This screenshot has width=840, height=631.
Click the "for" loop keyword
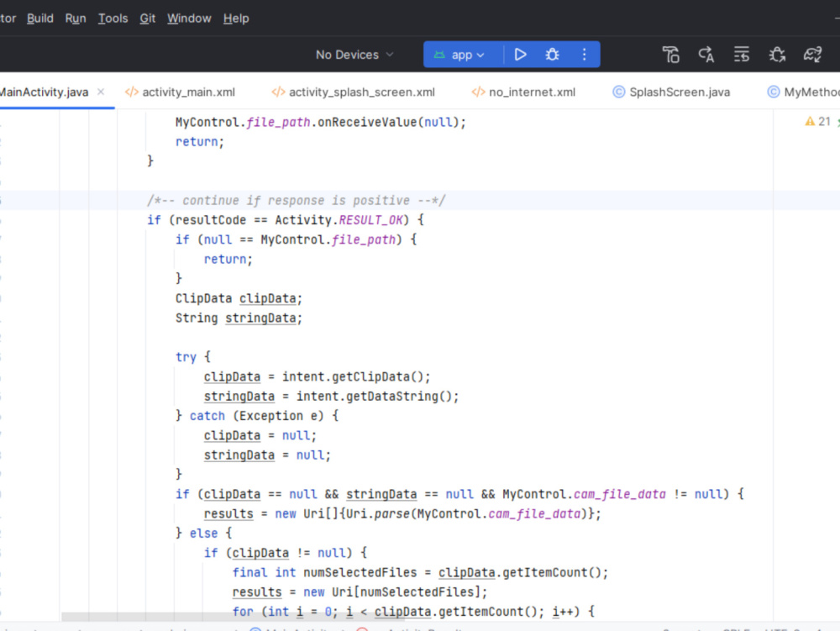(243, 612)
